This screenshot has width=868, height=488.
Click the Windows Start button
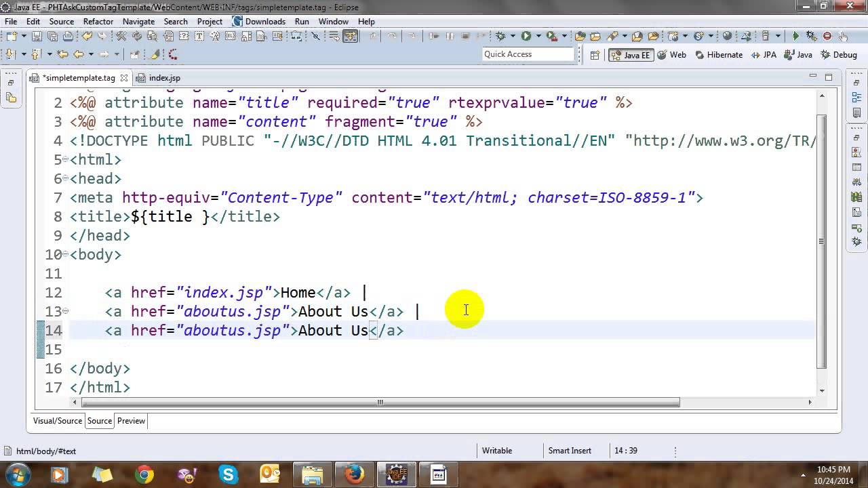17,474
